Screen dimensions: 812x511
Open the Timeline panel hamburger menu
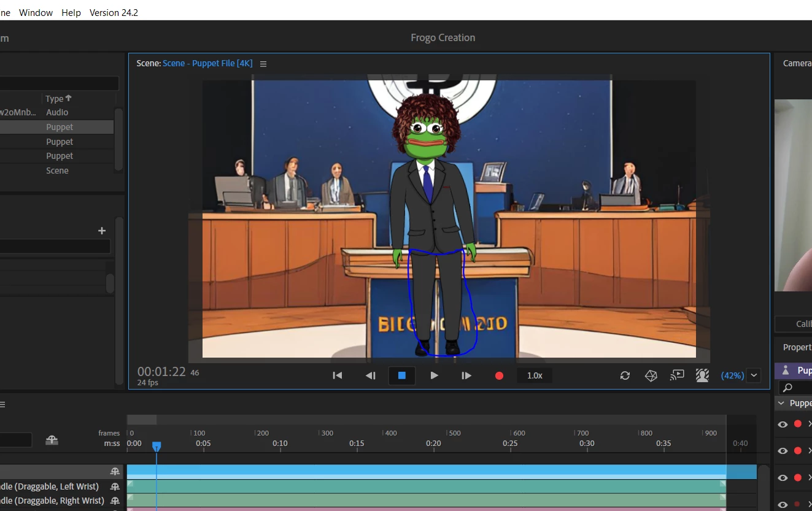click(2, 404)
